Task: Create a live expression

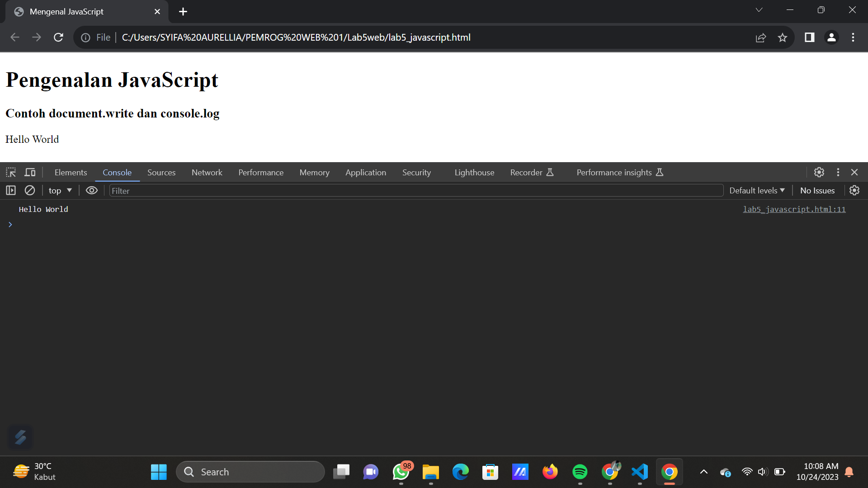Action: pyautogui.click(x=91, y=190)
